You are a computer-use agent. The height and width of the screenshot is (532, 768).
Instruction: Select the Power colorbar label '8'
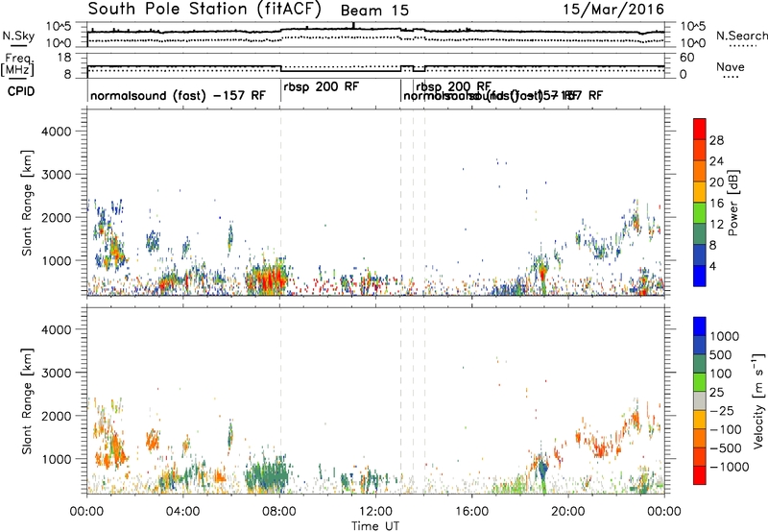(712, 246)
